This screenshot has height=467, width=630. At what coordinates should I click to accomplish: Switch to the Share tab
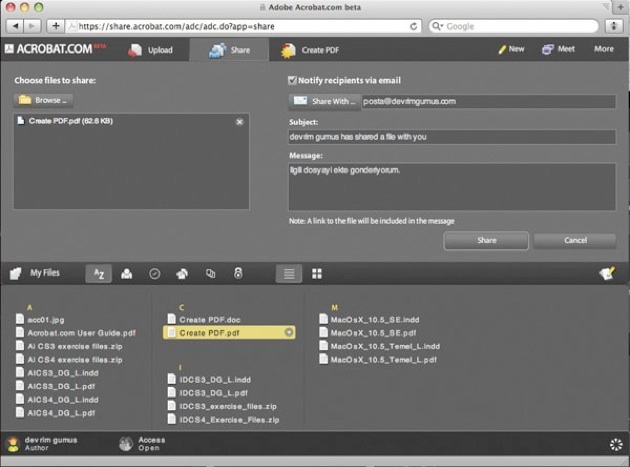tap(229, 50)
